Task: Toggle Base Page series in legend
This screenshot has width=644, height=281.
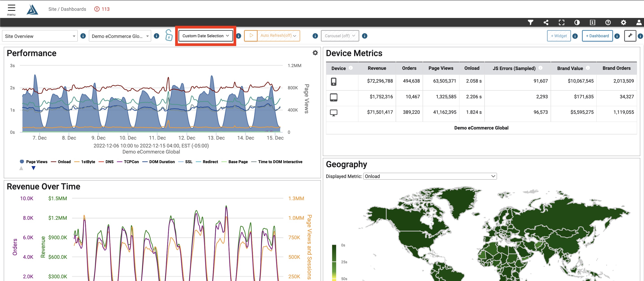Action: [234, 162]
